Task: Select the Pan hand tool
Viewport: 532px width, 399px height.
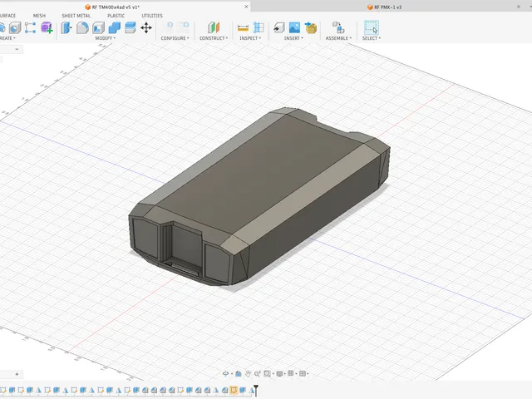Action: (248, 373)
